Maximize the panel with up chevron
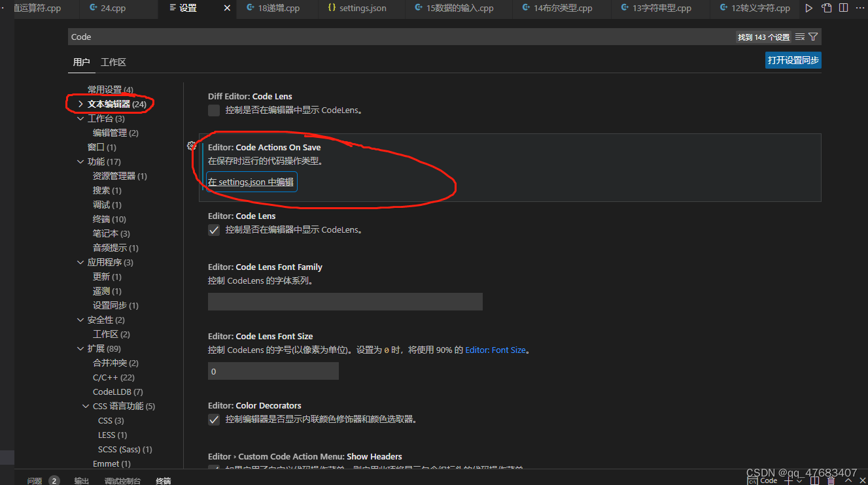Screen dimensions: 868x485 (x=848, y=480)
